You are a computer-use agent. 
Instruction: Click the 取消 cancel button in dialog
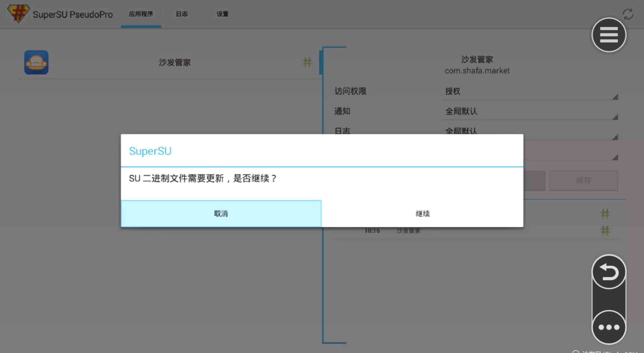click(x=221, y=214)
